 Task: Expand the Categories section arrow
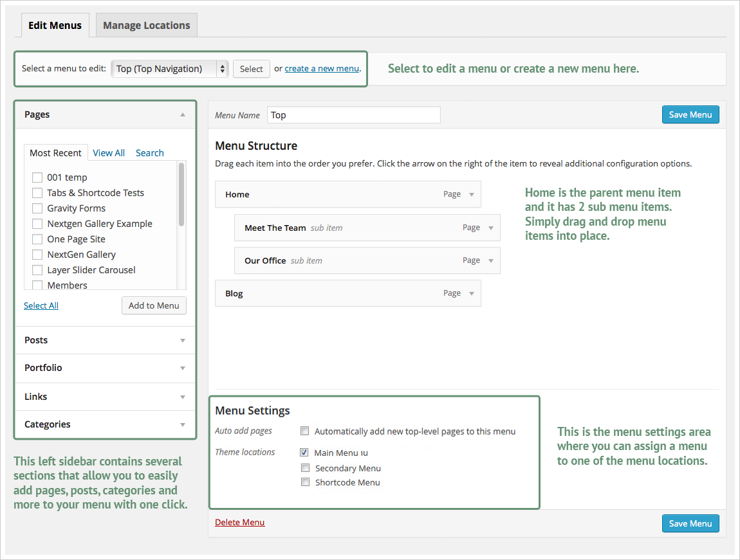point(183,425)
